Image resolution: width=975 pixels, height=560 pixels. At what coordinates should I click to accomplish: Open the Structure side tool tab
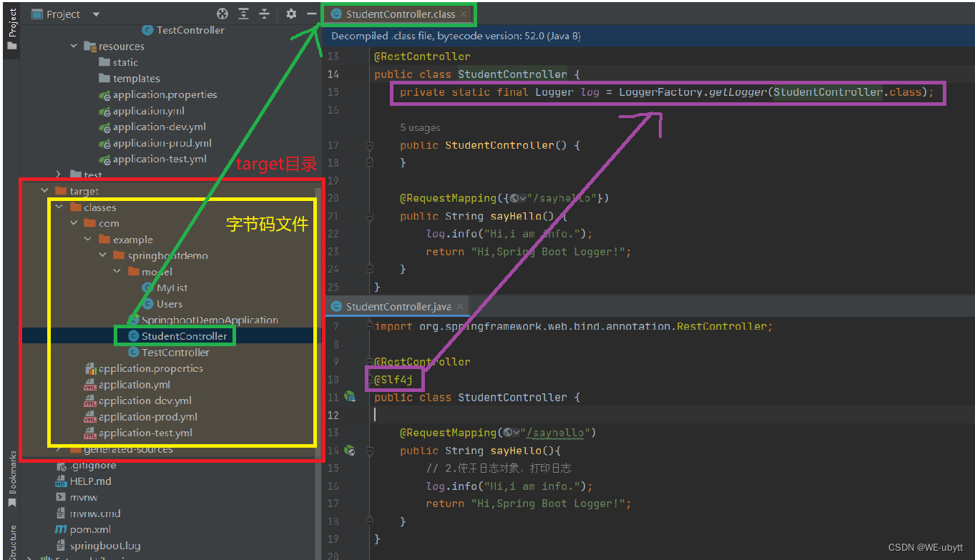11,541
